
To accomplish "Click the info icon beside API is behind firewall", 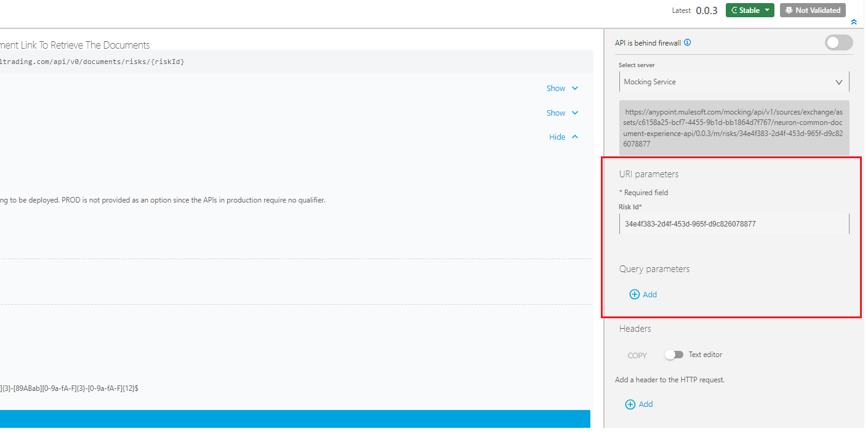I will (688, 43).
